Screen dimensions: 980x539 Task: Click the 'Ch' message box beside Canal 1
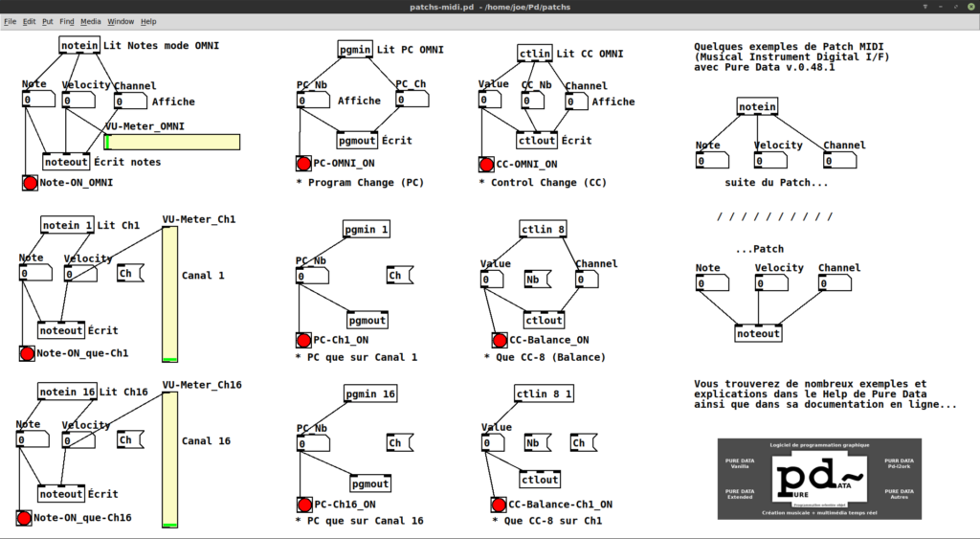click(130, 273)
